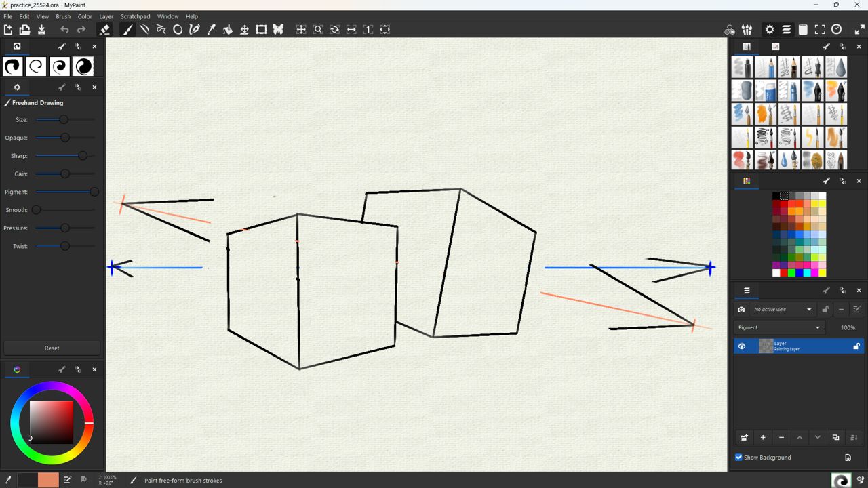Open the Symmetry editing tool
This screenshot has height=488, width=868.
(278, 29)
